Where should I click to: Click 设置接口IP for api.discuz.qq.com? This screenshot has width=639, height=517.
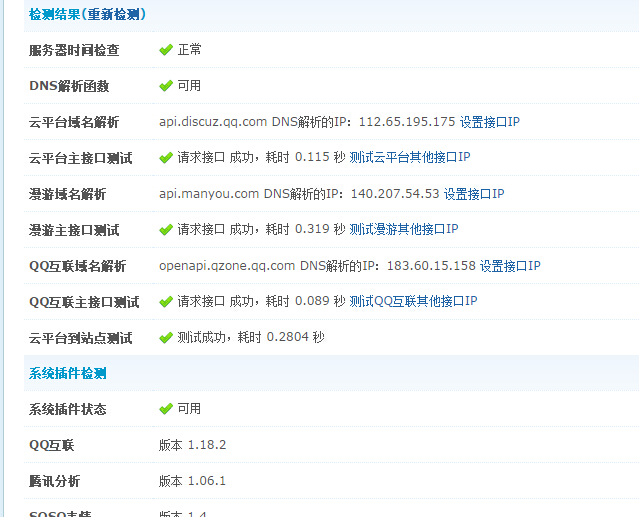(489, 122)
